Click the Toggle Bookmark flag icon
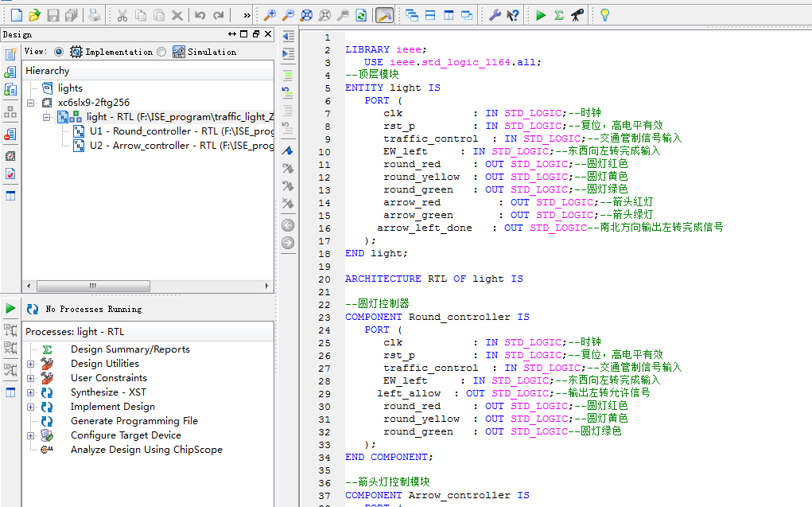 point(288,150)
